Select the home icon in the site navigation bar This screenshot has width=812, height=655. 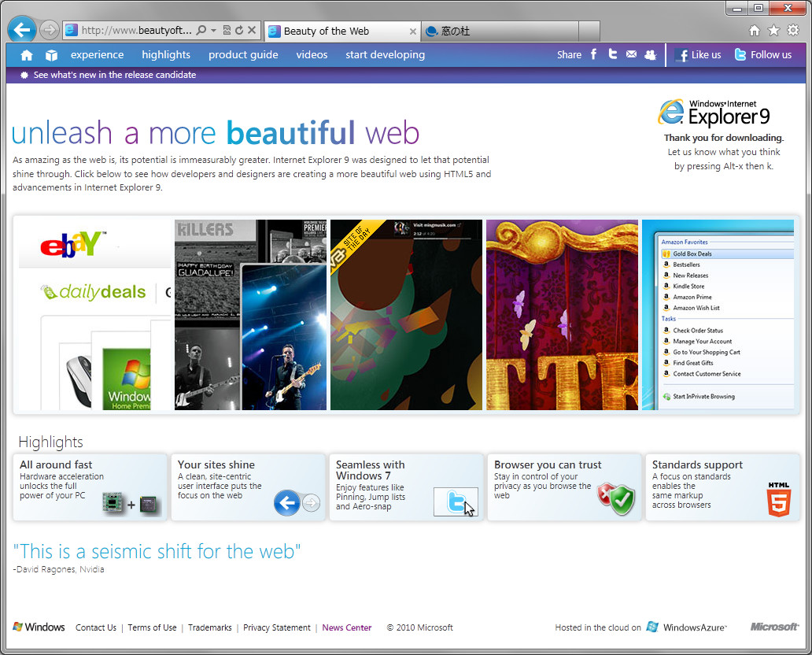coord(27,54)
